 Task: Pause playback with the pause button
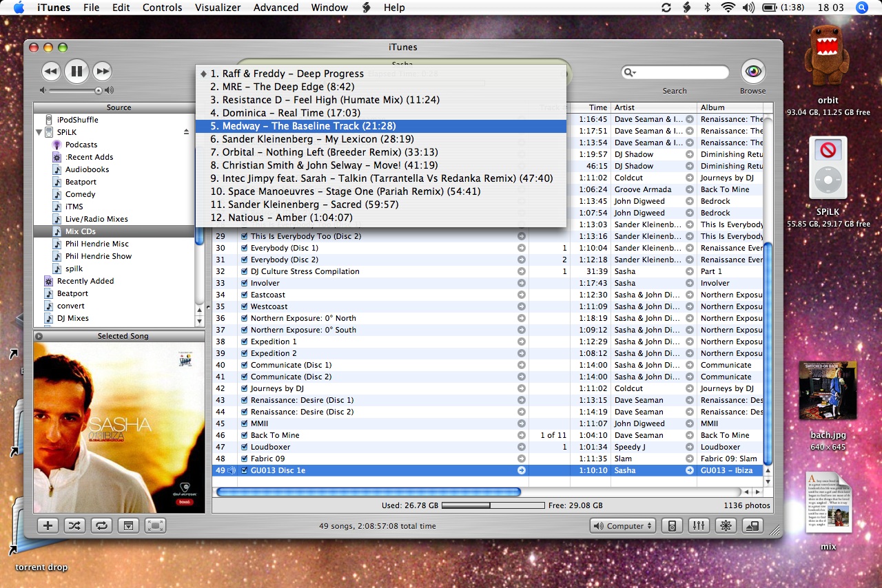pyautogui.click(x=76, y=71)
